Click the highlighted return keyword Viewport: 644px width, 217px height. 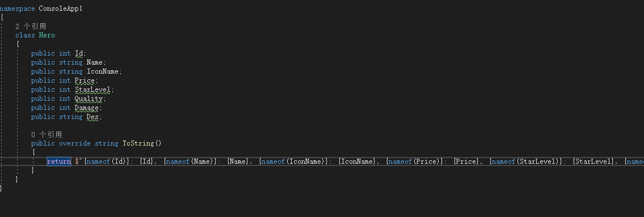pos(59,161)
